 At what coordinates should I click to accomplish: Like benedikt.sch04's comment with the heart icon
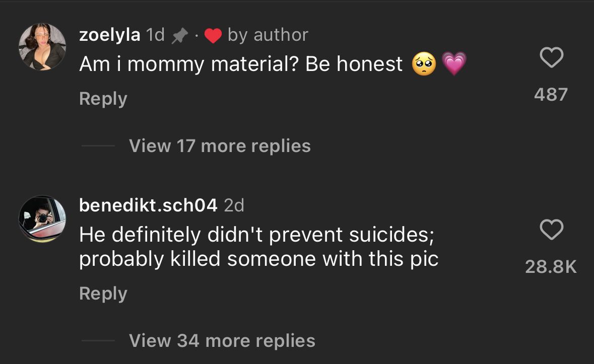coord(551,230)
